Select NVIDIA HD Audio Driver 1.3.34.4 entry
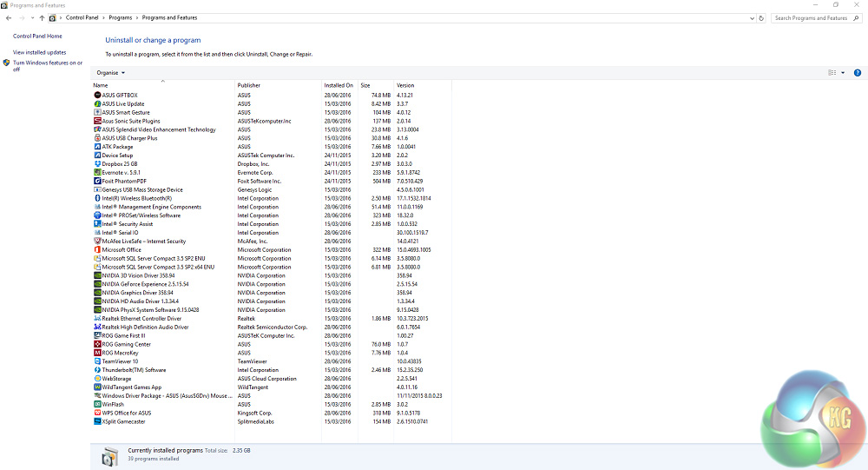 pos(271,301)
